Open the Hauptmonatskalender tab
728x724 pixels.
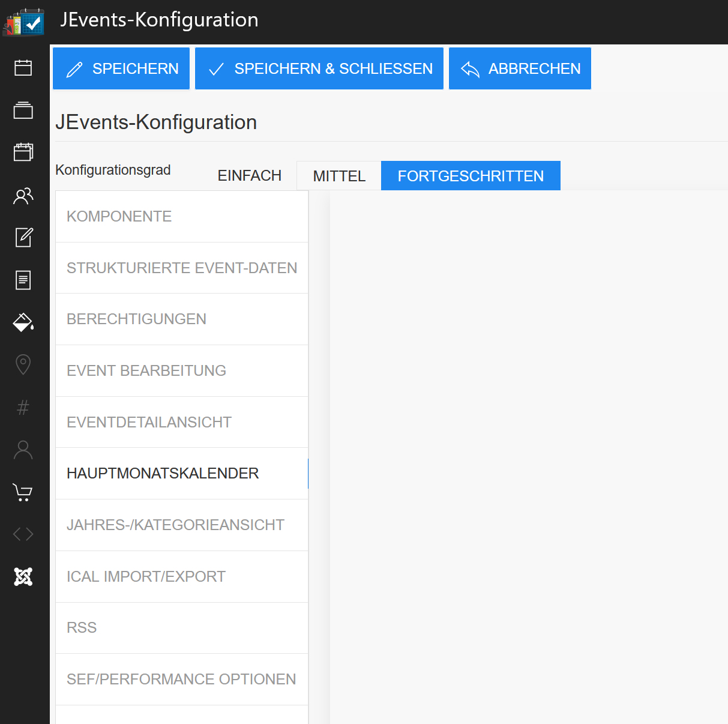click(x=182, y=474)
